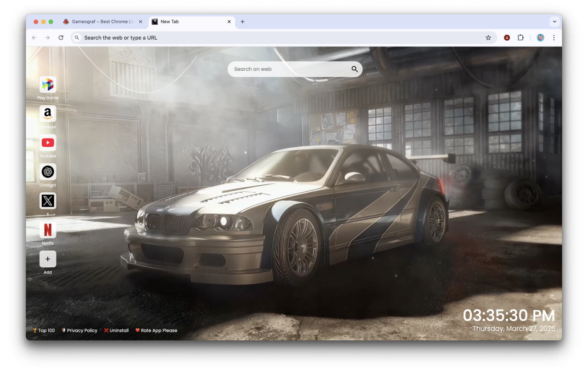Open the uBlock extension icon
The image size is (588, 368).
507,38
